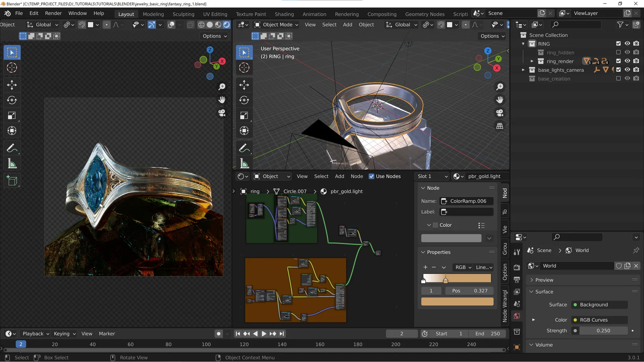This screenshot has height=362, width=644.
Task: Open the World properties tab icon
Action: coord(517,316)
